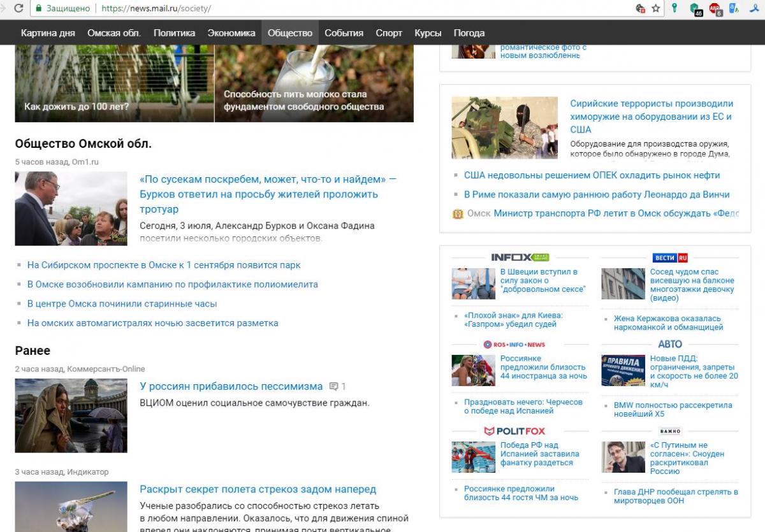The width and height of the screenshot is (765, 532).
Task: Open 'Плохой знак для Киева' Gazprom link
Action: 514,320
